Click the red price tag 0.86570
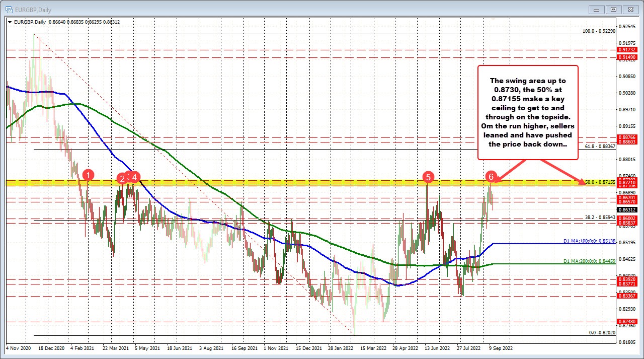 coord(627,201)
